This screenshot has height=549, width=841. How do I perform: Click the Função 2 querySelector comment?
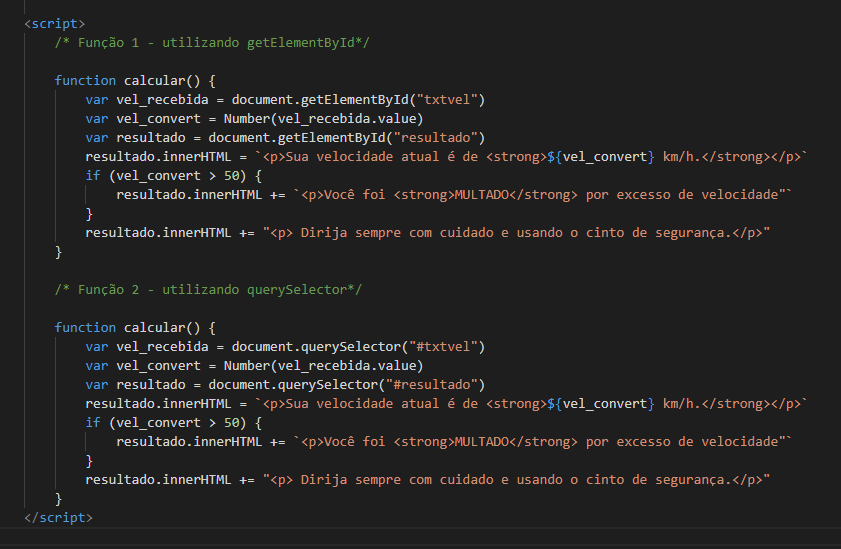pos(208,289)
